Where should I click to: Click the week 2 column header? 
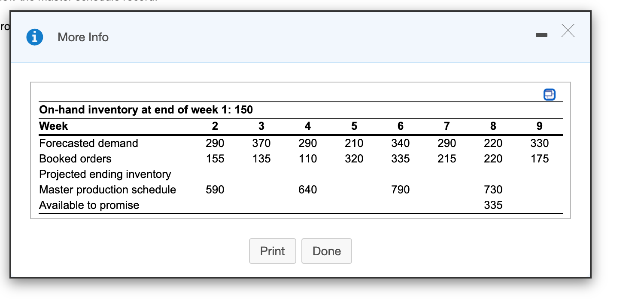point(214,126)
